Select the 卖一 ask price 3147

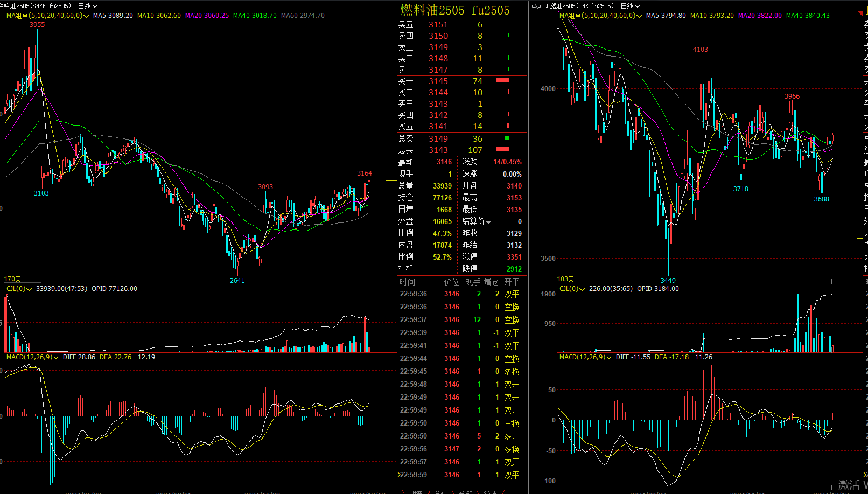coord(438,69)
